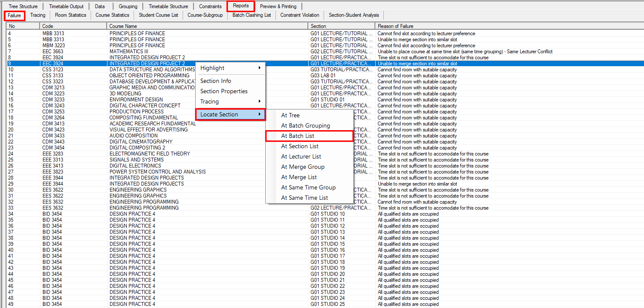Select row 29 Unable to merge reason

[417, 184]
